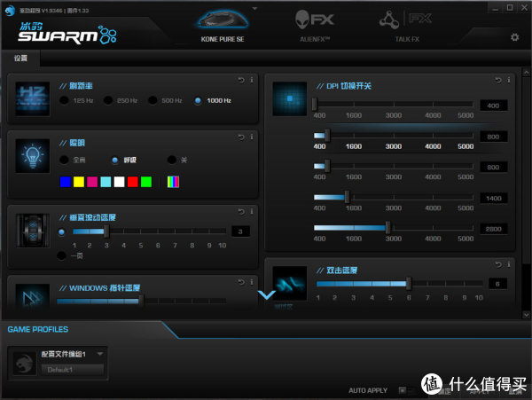Image resolution: width=532 pixels, height=400 pixels.
Task: Reset the double-click speed panel
Action: point(498,264)
